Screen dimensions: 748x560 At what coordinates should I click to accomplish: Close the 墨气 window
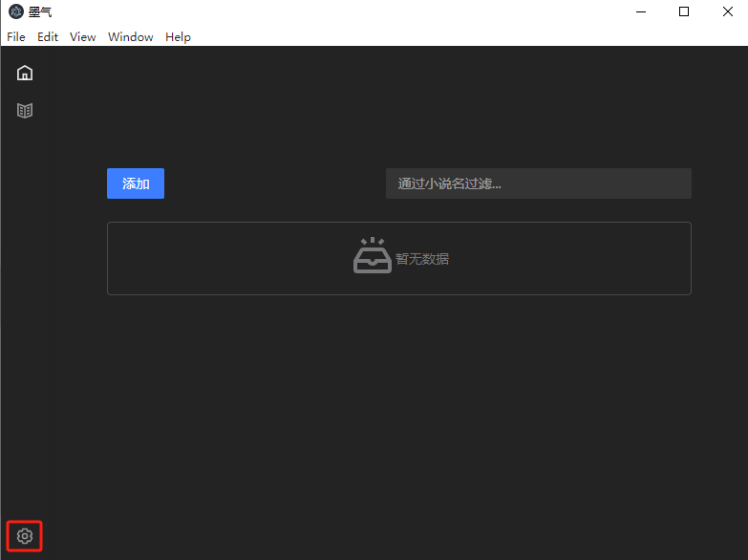(728, 11)
